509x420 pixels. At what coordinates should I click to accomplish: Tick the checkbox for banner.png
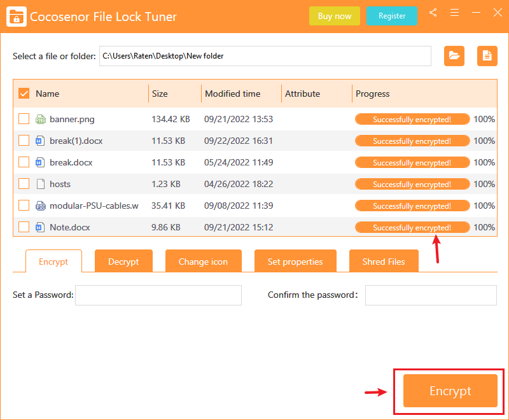24,119
